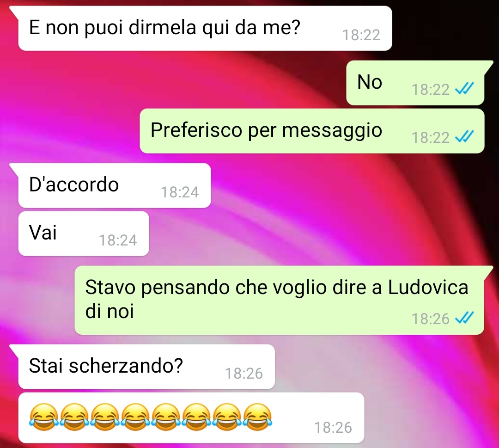The height and width of the screenshot is (448, 499).
Task: Tap the 18:26 timestamp on the emoji message
Action: [333, 428]
